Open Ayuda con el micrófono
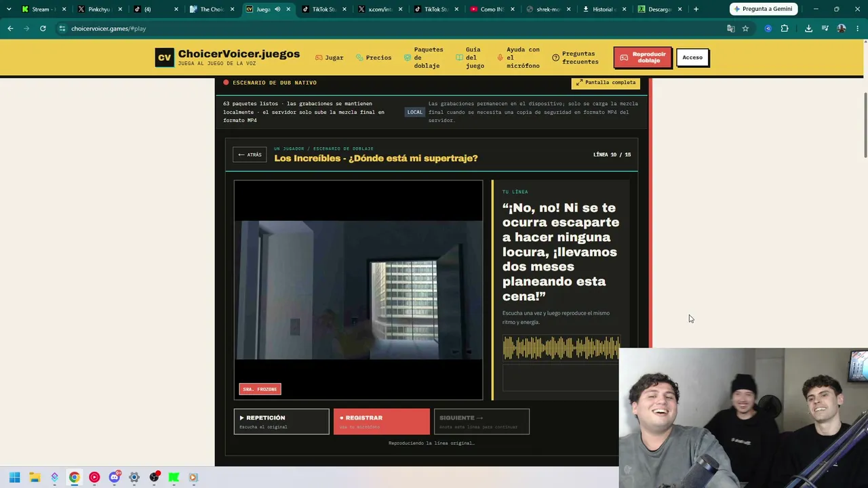Image resolution: width=868 pixels, height=488 pixels. [x=519, y=58]
